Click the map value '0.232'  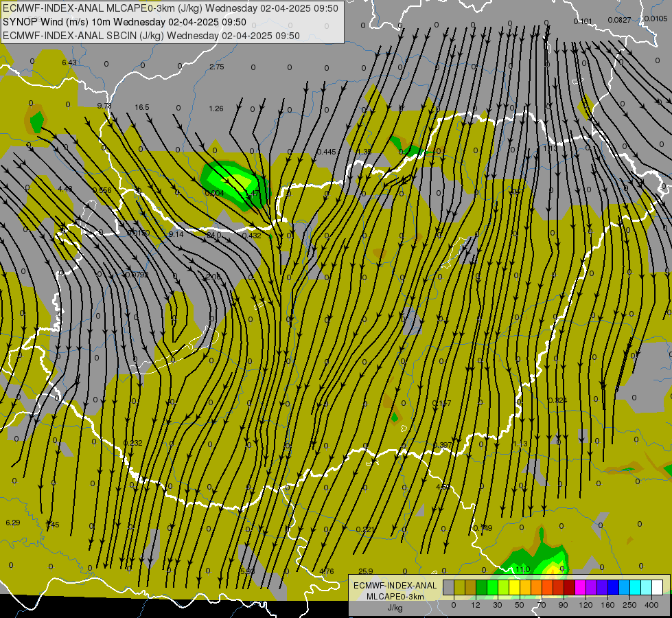(x=133, y=443)
